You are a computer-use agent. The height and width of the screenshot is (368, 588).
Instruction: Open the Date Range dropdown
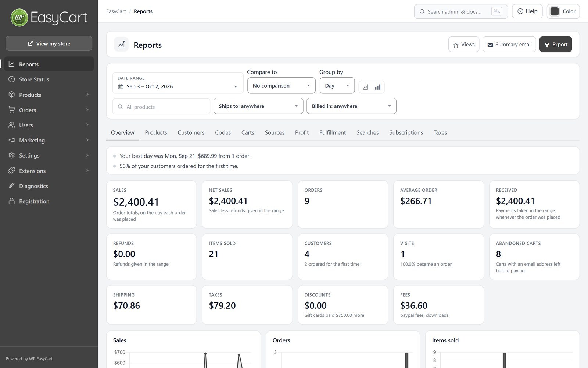click(x=178, y=83)
